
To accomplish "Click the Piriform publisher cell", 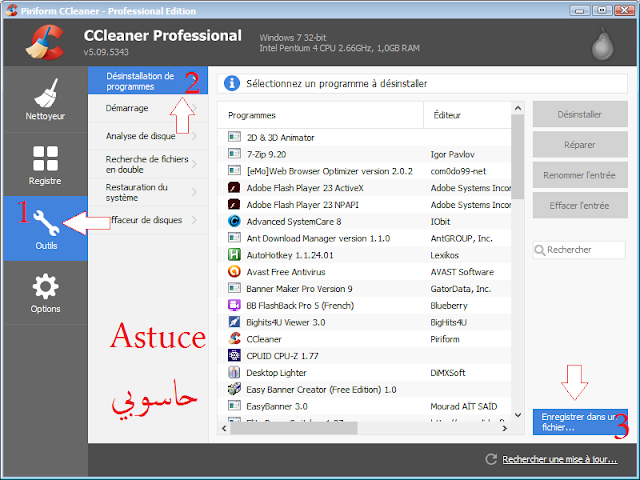I will 444,339.
